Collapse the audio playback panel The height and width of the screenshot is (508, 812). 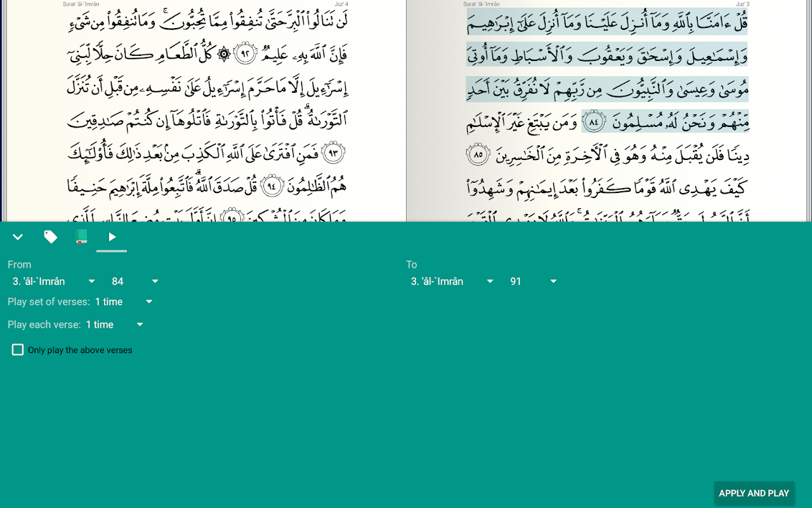pos(18,236)
